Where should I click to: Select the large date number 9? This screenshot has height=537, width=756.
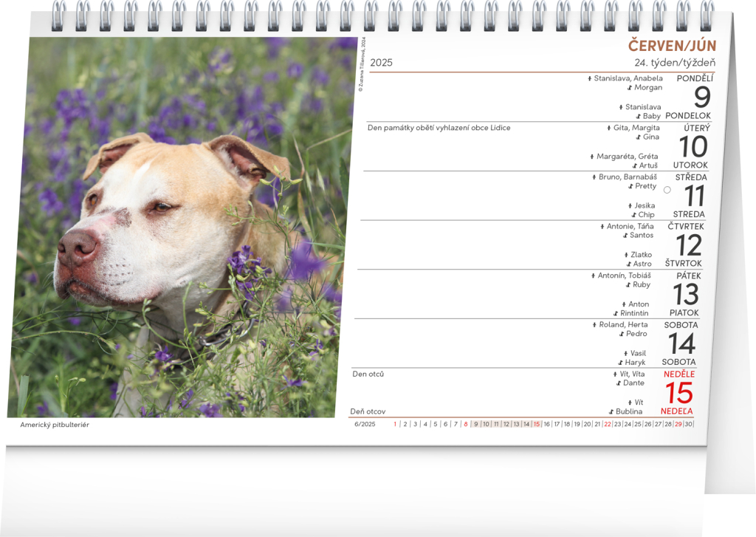pos(702,98)
